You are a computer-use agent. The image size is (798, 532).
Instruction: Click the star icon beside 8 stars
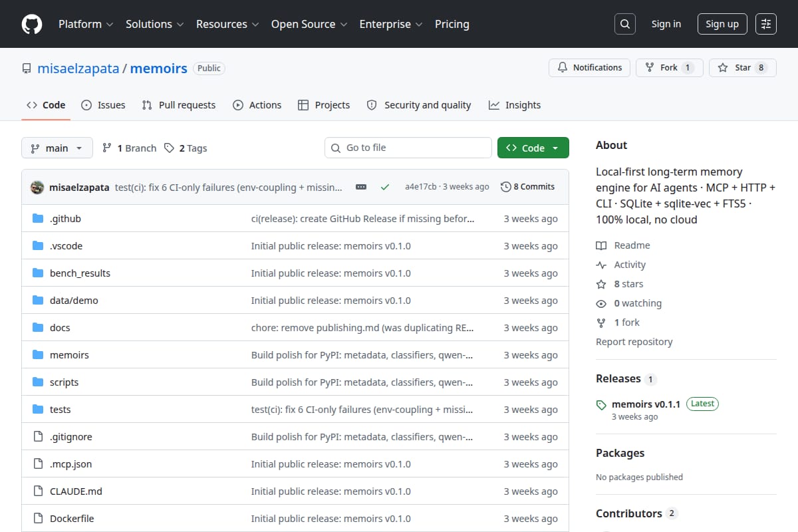pyautogui.click(x=601, y=284)
